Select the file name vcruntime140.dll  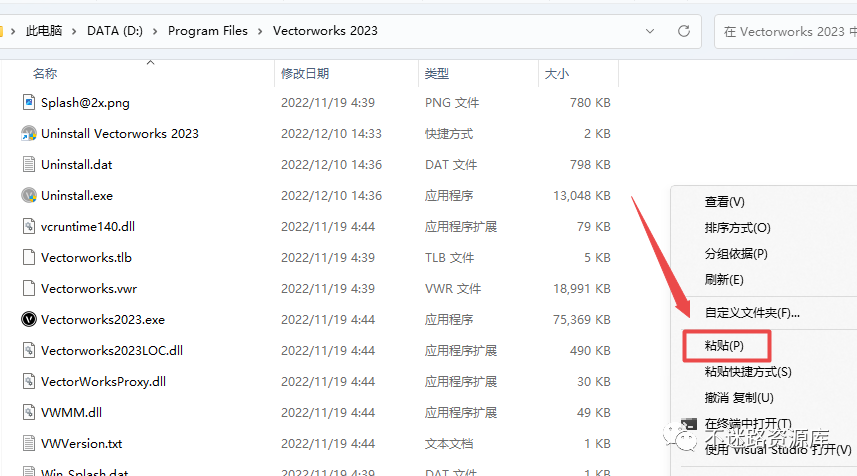[x=88, y=226]
